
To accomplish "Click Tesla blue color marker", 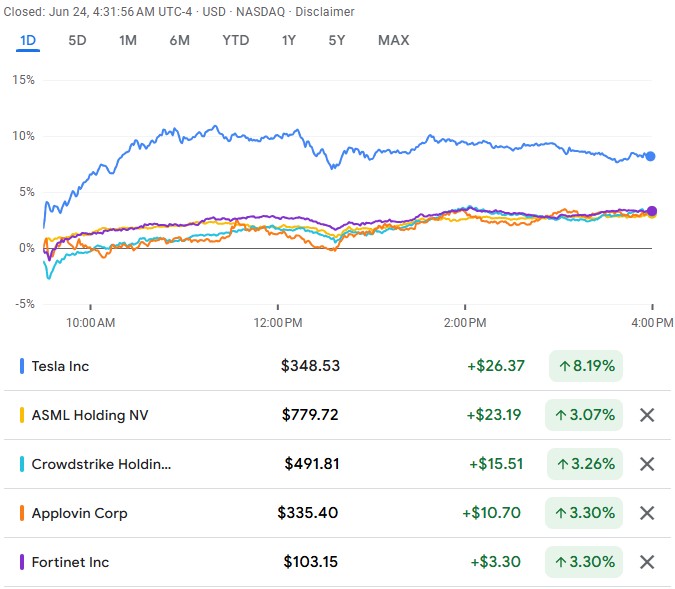I will coord(22,366).
